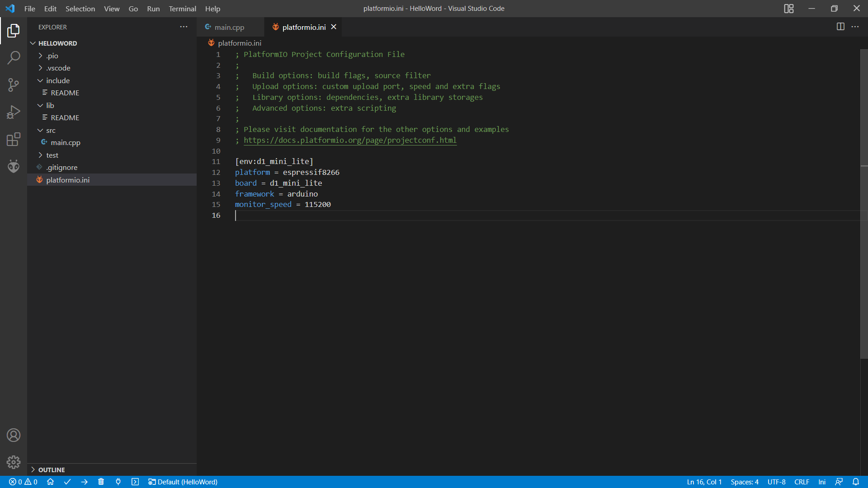The height and width of the screenshot is (488, 868).
Task: Click the Visual Studio Code logo icon
Action: (10, 9)
